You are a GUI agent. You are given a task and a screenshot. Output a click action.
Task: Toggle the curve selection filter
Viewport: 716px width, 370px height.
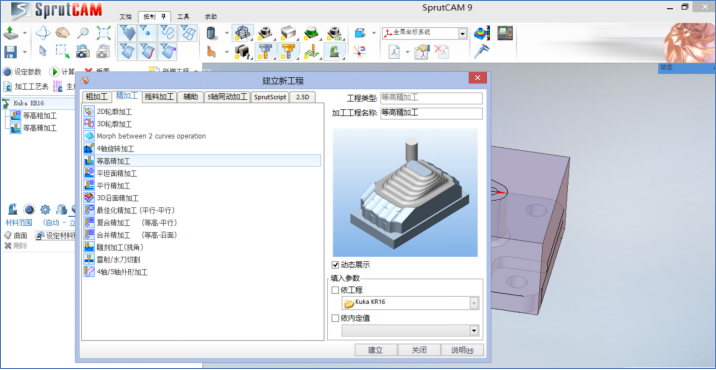coord(168,33)
